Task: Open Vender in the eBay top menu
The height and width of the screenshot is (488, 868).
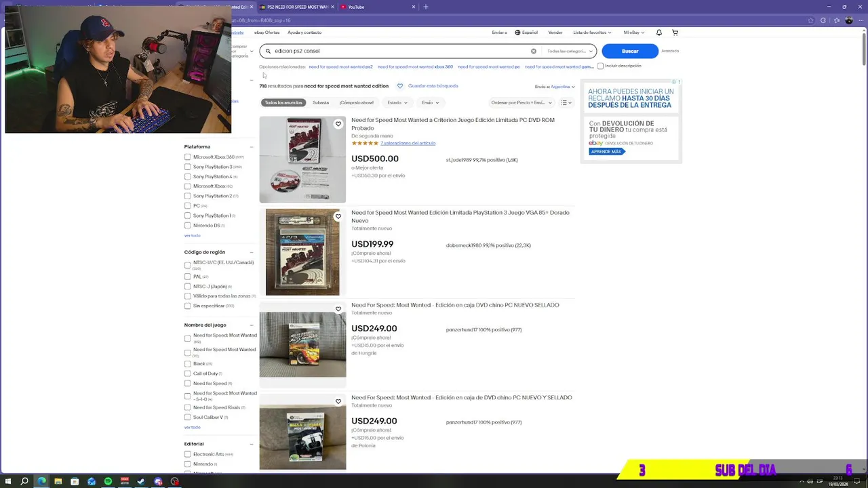Action: tap(555, 33)
